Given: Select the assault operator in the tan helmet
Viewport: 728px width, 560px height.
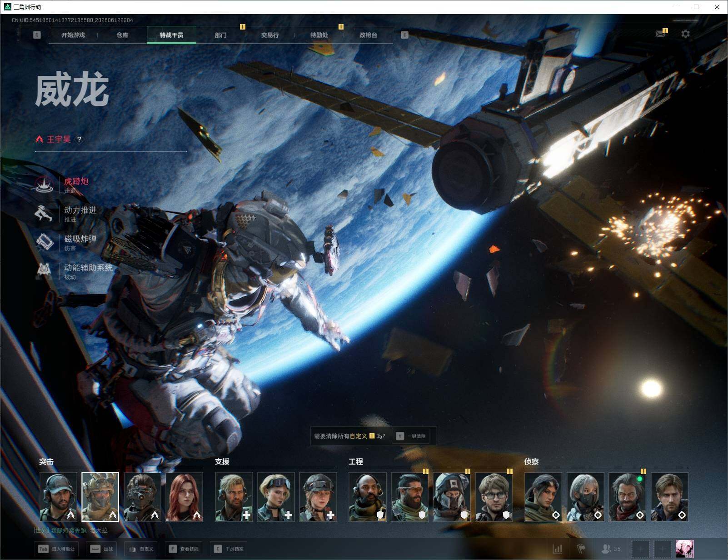Looking at the screenshot, I should [100, 497].
